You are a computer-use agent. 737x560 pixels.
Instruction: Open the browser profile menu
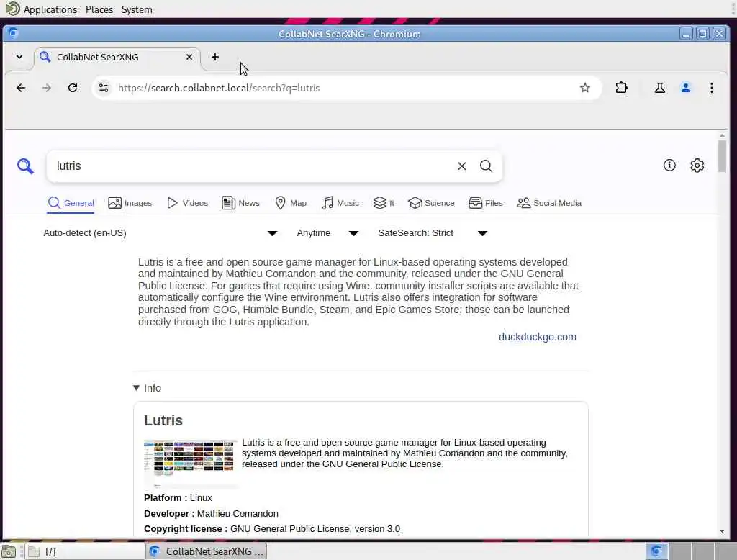pos(686,88)
